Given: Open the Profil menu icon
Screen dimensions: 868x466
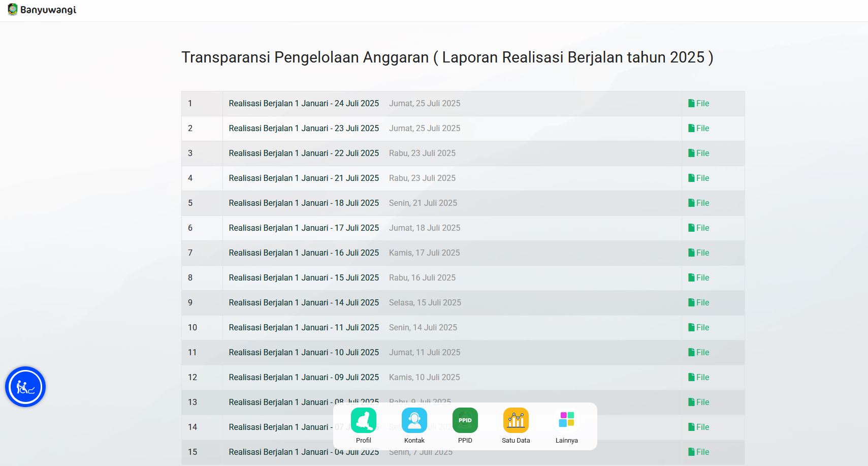Looking at the screenshot, I should [364, 420].
